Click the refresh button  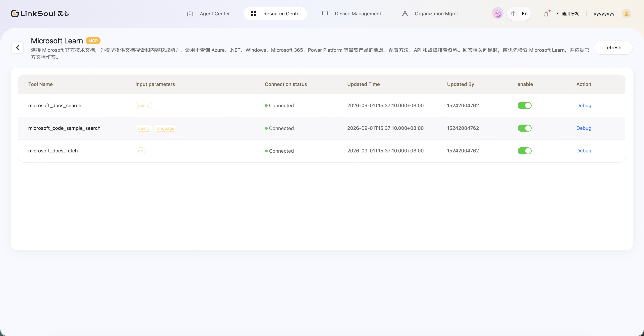tap(613, 48)
